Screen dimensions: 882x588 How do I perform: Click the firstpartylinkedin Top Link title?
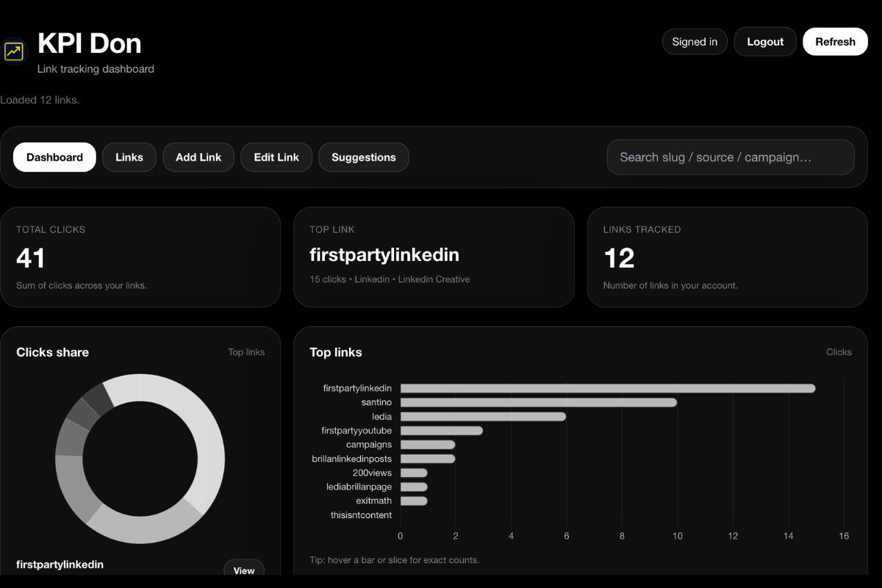click(x=384, y=254)
